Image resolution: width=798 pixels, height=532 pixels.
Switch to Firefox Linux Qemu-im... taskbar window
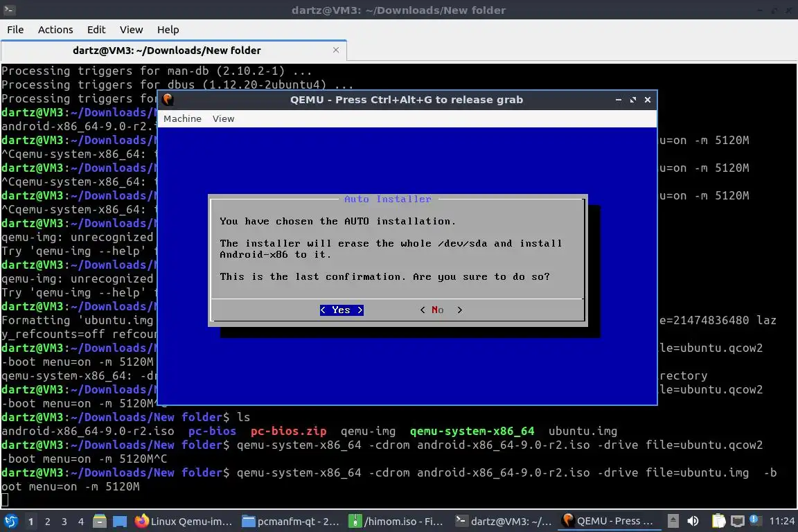tap(184, 521)
